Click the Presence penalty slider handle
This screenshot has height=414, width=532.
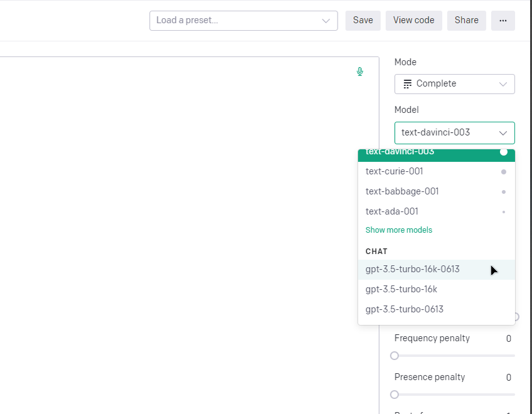[394, 395]
